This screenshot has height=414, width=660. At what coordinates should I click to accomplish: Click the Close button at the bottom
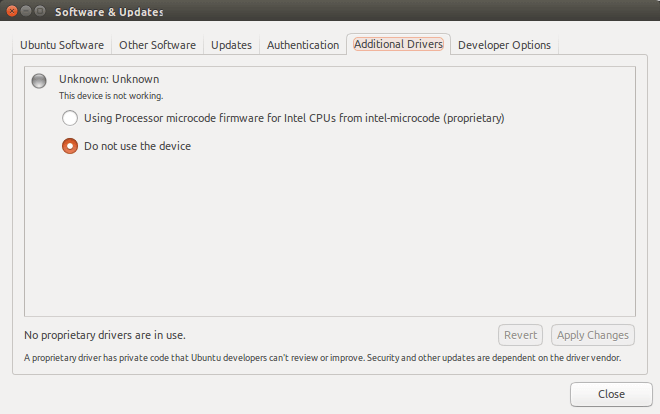611,394
